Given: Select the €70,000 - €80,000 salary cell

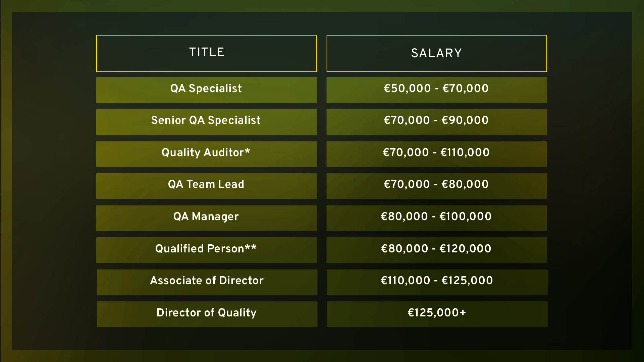Looking at the screenshot, I should coord(437,186).
